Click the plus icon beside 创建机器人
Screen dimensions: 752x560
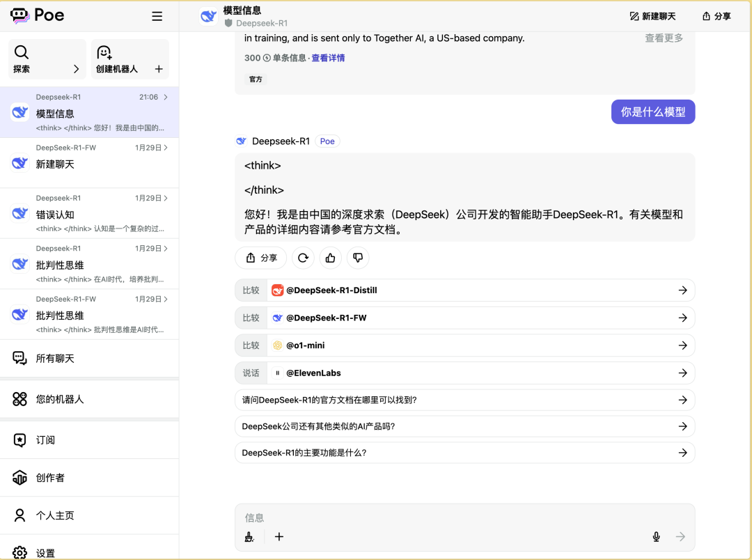159,69
